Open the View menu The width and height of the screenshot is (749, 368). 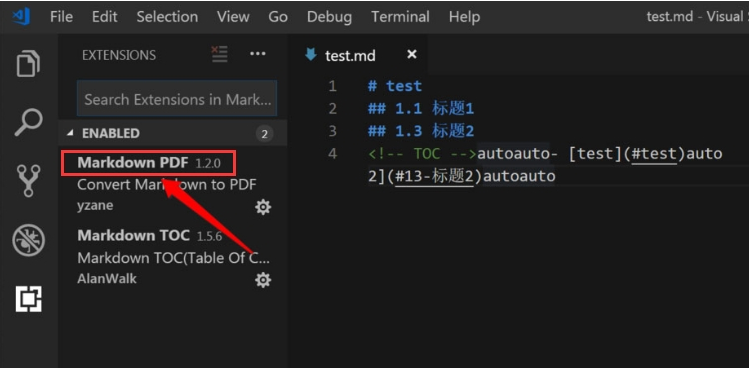tap(233, 17)
